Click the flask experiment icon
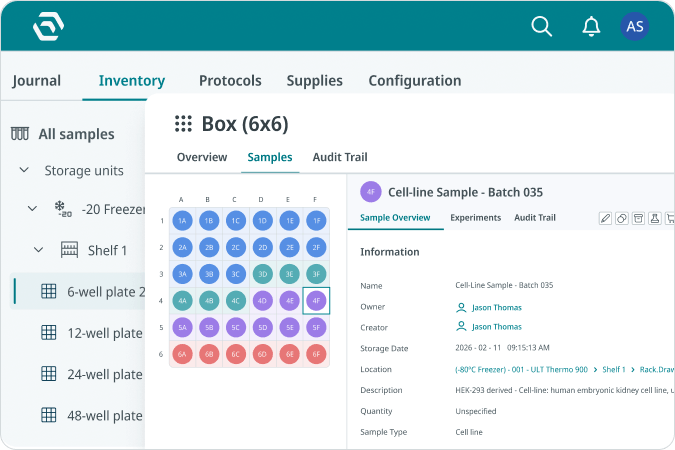 point(655,218)
